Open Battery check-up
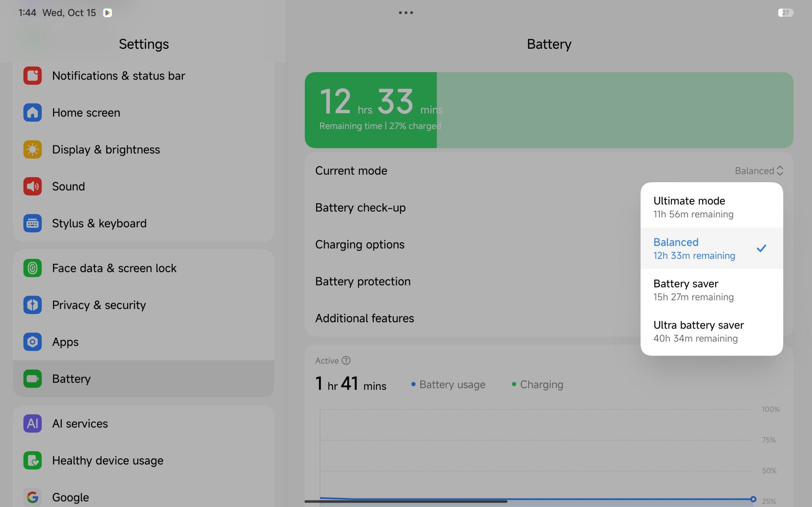This screenshot has width=812, height=507. pyautogui.click(x=360, y=208)
